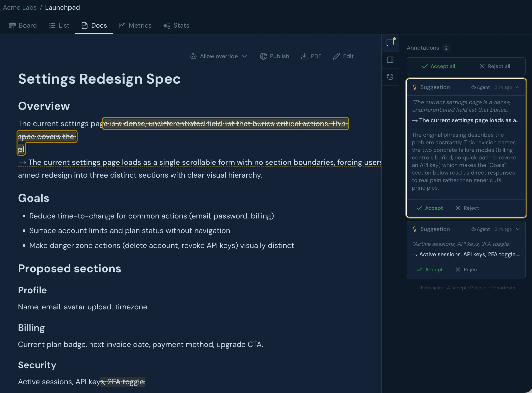Screen dimensions: 532x393
Task: Click the Goals heading
Action: point(34,198)
